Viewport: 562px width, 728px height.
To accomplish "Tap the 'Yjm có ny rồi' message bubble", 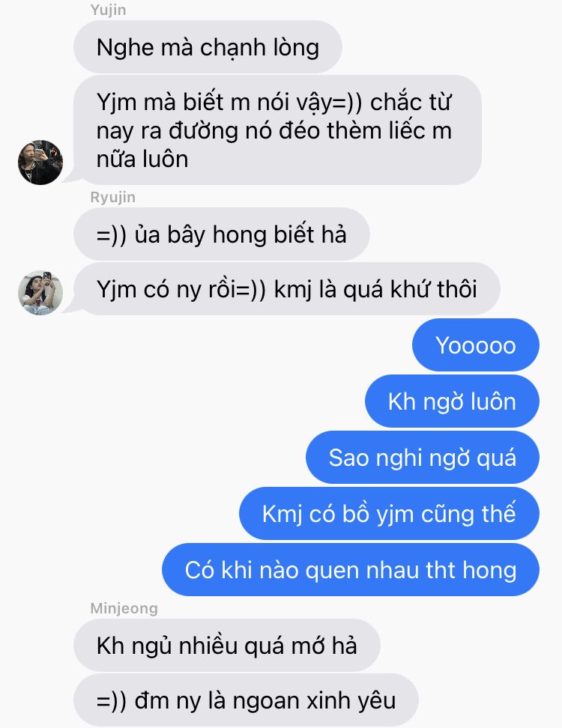I will pos(286,289).
